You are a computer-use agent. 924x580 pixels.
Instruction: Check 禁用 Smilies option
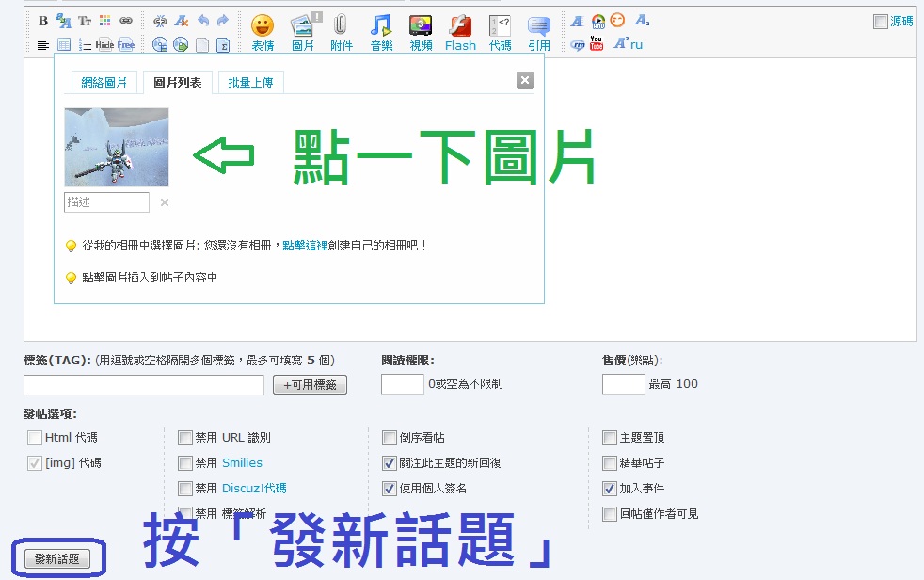pyautogui.click(x=185, y=463)
